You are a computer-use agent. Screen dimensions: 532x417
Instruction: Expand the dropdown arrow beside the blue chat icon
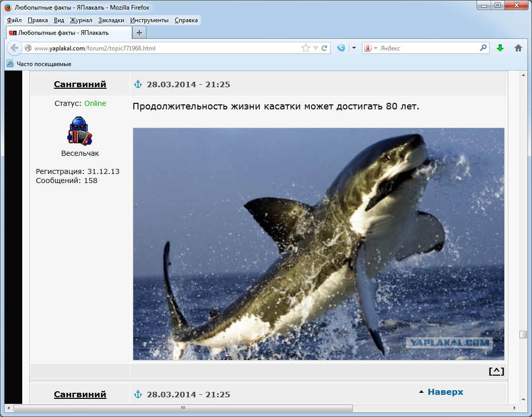tap(354, 48)
